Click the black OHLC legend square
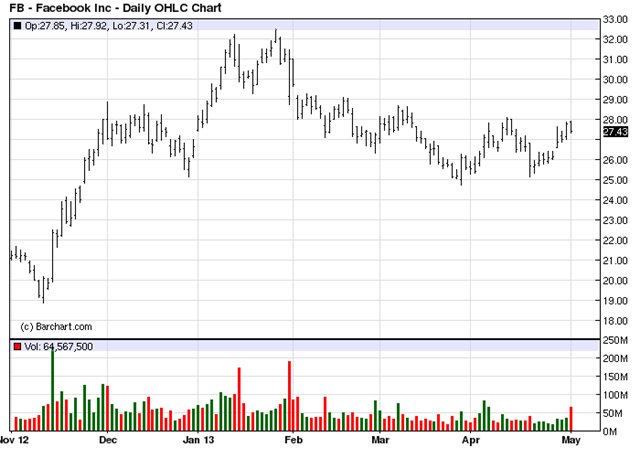 tap(18, 26)
